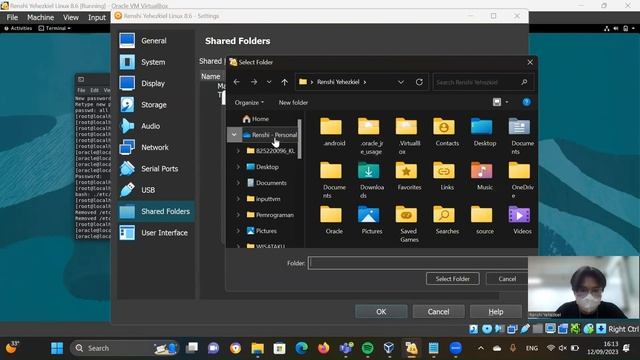Screen dimensions: 640x360
Task: Open the Organize dropdown menu
Action: coord(249,102)
